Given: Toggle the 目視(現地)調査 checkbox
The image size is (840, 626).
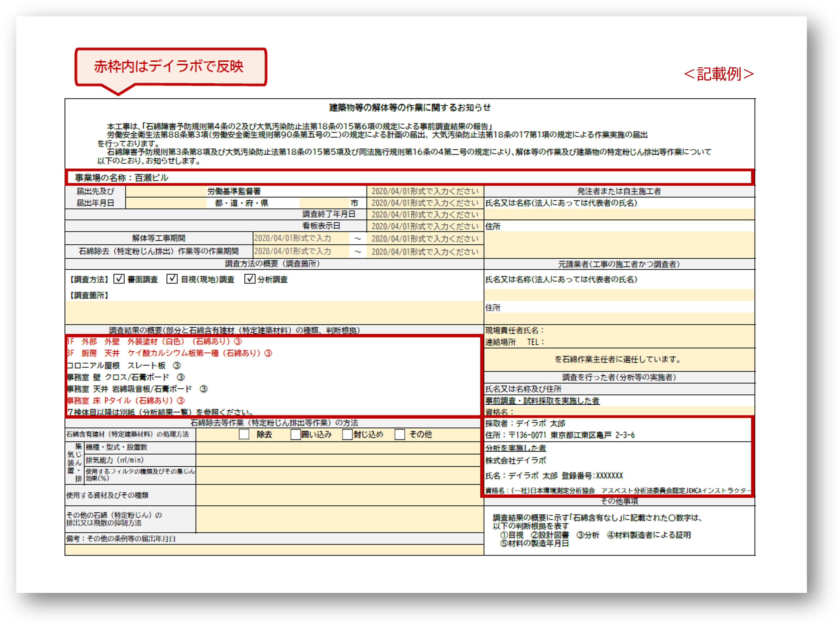Looking at the screenshot, I should point(172,279).
